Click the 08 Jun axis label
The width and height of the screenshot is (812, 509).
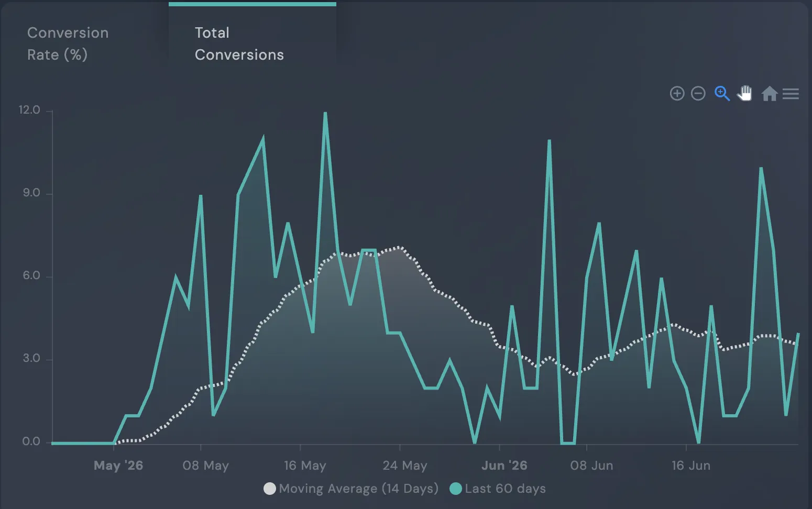pos(591,466)
